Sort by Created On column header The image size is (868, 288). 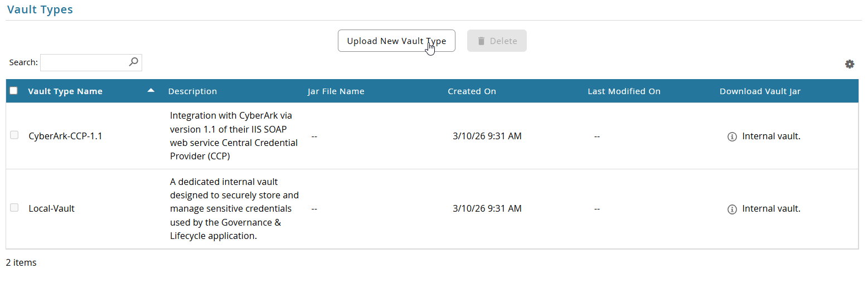(472, 91)
